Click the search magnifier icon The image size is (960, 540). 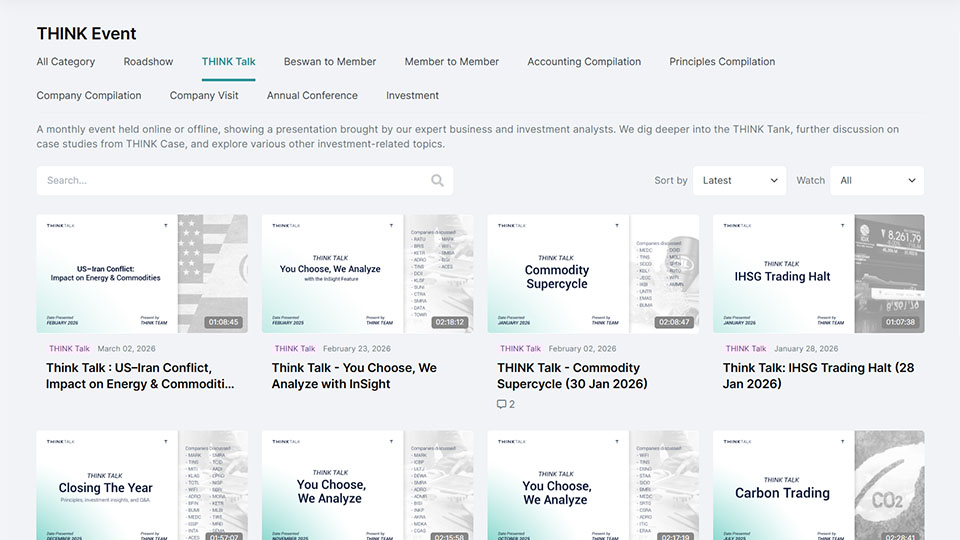coord(437,181)
